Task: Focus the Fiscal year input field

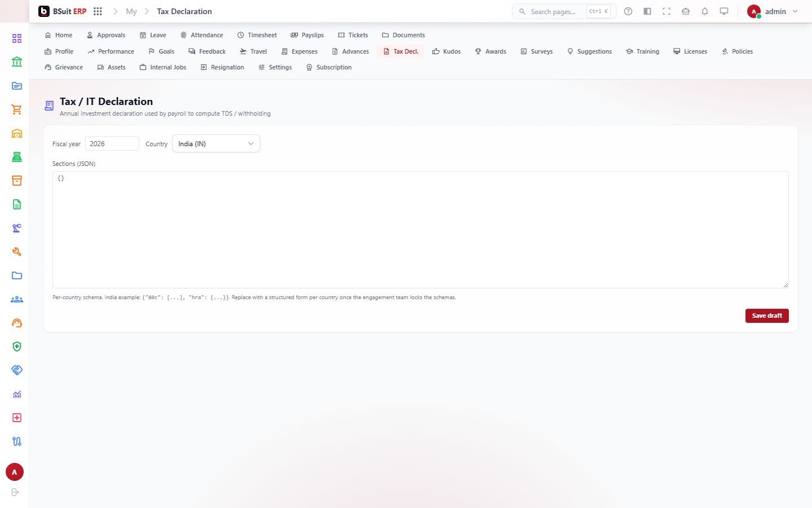Action: click(x=112, y=143)
